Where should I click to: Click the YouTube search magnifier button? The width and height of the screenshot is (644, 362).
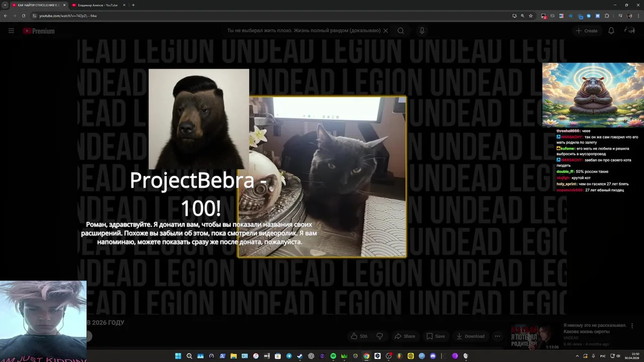400,31
